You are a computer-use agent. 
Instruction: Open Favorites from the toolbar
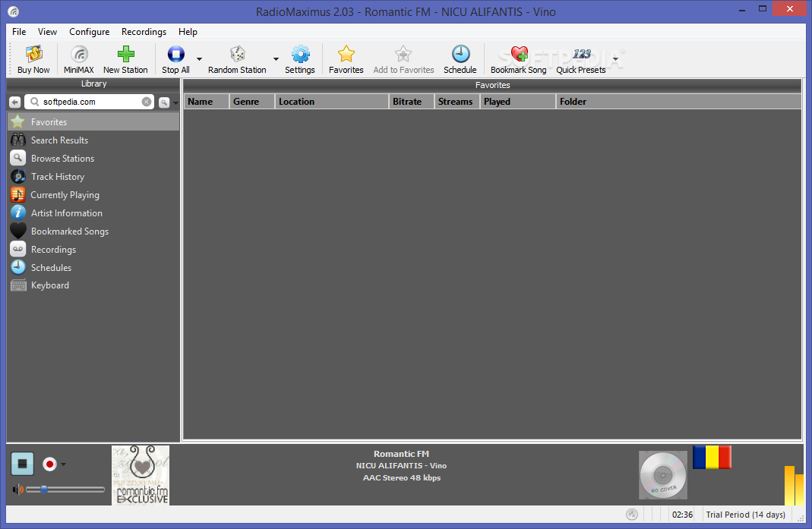346,59
